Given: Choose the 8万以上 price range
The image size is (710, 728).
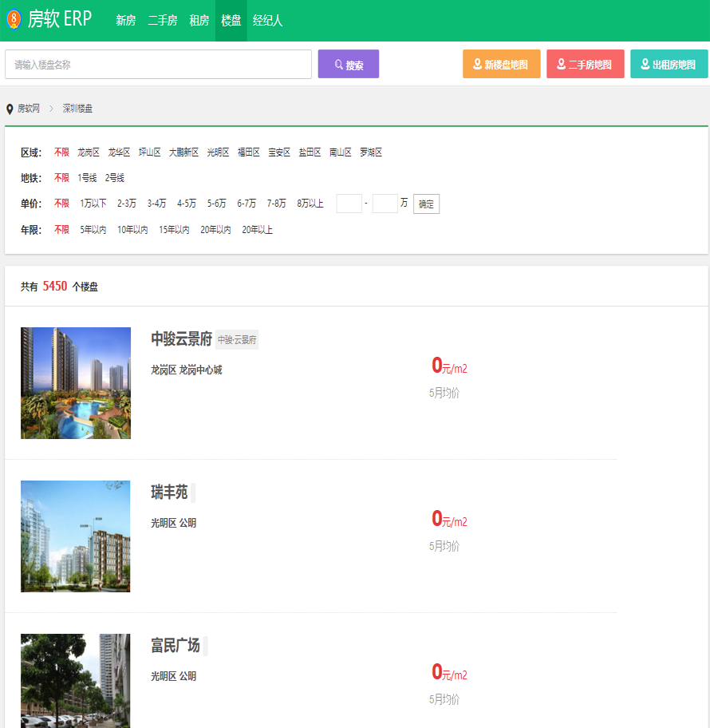Looking at the screenshot, I should point(310,204).
